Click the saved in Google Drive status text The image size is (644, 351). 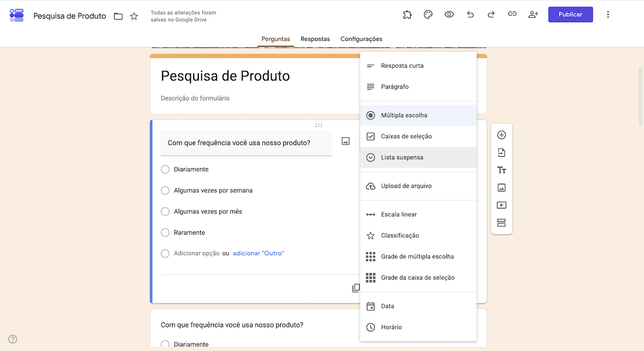(x=183, y=16)
